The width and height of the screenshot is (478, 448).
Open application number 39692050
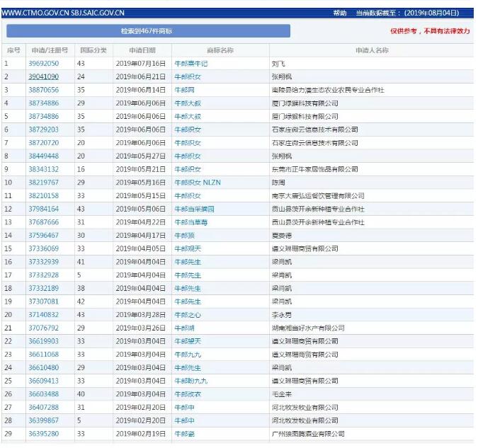44,64
